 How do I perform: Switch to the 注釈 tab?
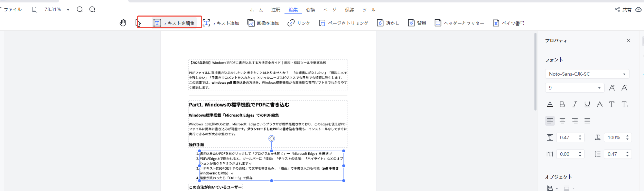[x=276, y=10]
